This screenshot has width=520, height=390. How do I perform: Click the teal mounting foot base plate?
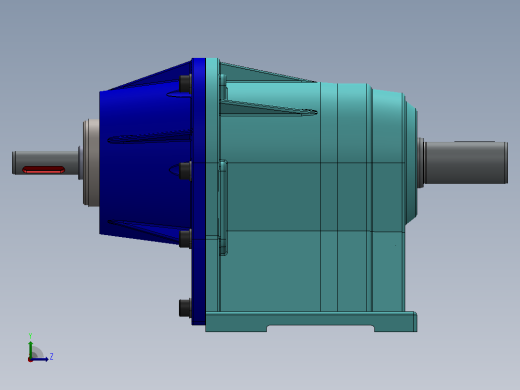click(x=311, y=321)
